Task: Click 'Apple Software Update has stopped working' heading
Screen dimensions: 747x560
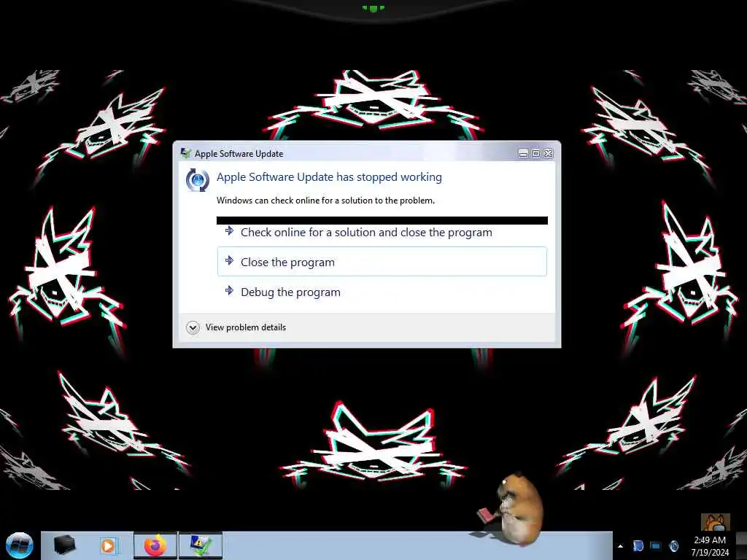Action: 329,177
